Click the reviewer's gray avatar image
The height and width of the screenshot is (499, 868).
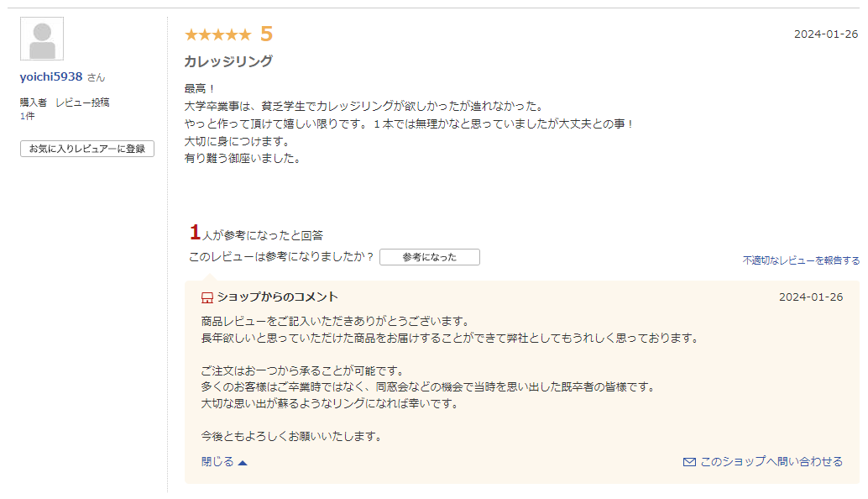[42, 39]
